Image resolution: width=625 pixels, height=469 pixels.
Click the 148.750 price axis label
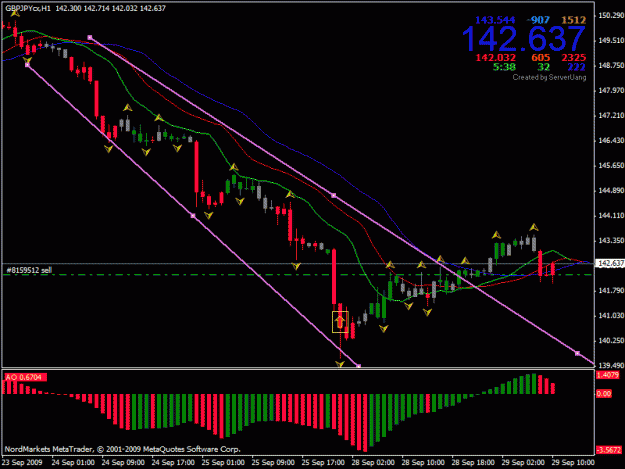pos(611,65)
